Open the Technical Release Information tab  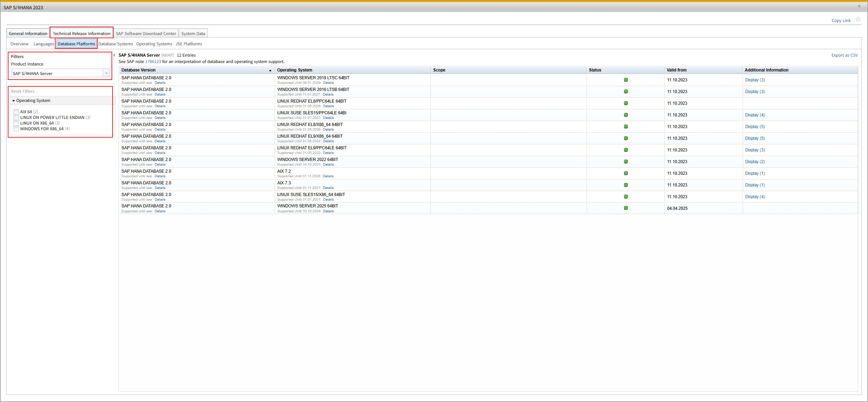tap(81, 34)
